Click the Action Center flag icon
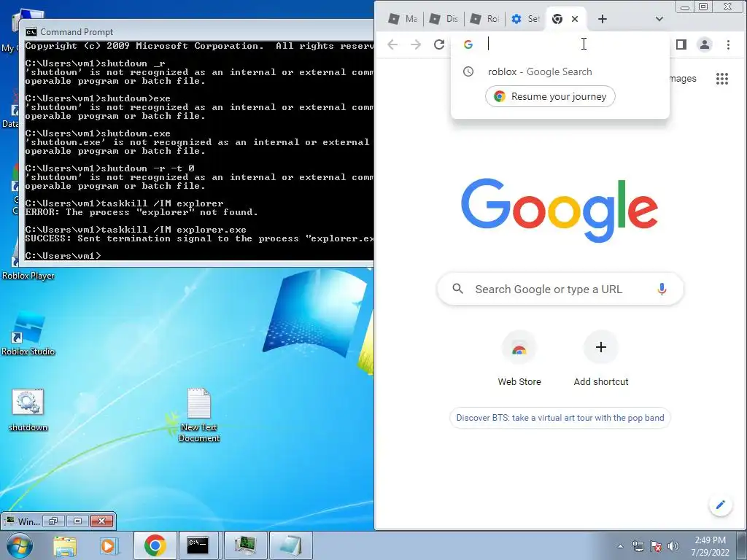The height and width of the screenshot is (560, 747). (x=656, y=546)
